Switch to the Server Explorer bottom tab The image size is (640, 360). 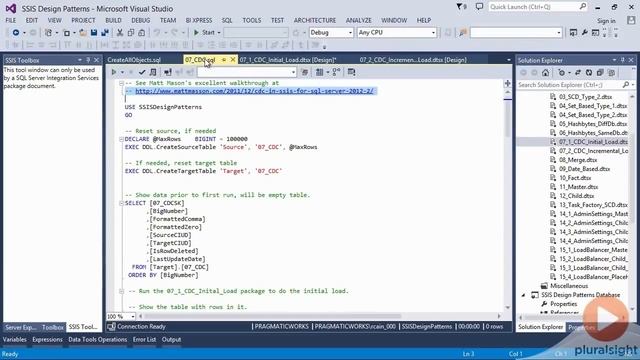20,327
